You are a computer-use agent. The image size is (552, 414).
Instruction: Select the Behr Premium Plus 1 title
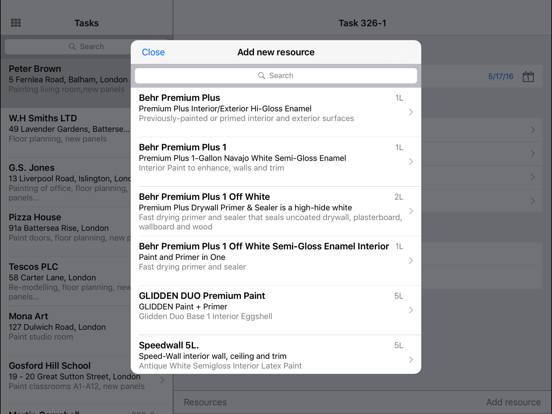tap(182, 147)
